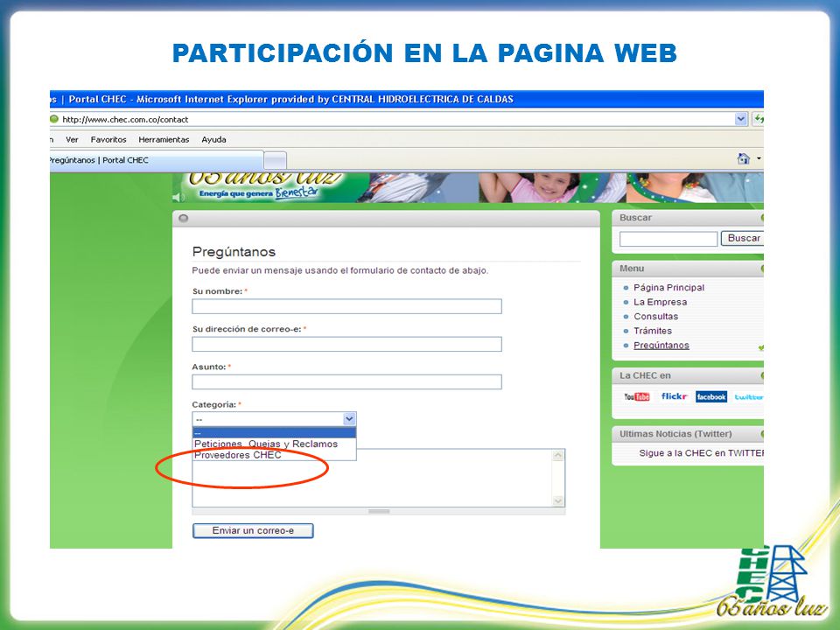Screen dimensions: 840x630
Task: Choose Peticiones, Quejas y Reclamos option
Action: pos(274,444)
